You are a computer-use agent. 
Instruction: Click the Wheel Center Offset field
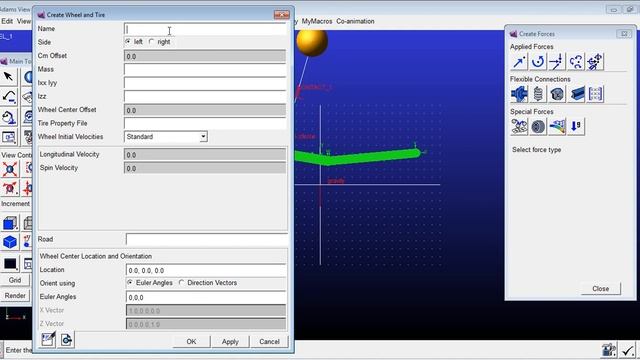(205, 110)
